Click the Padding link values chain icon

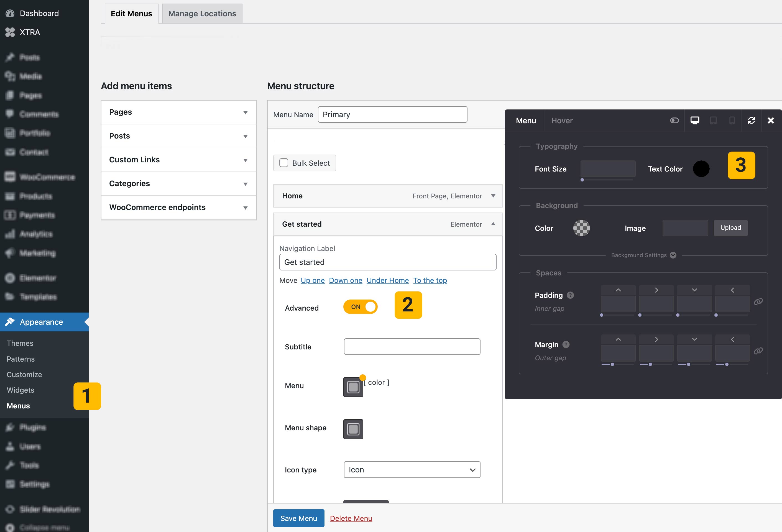click(758, 301)
